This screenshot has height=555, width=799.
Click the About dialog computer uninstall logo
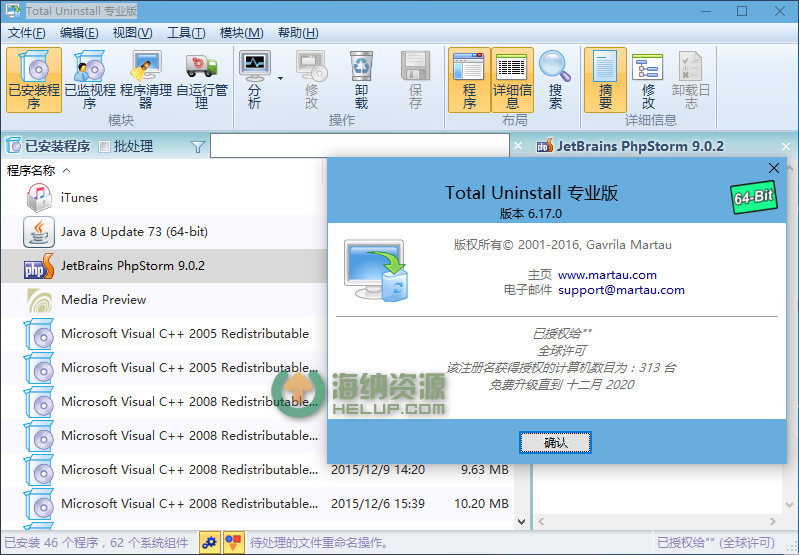(376, 270)
